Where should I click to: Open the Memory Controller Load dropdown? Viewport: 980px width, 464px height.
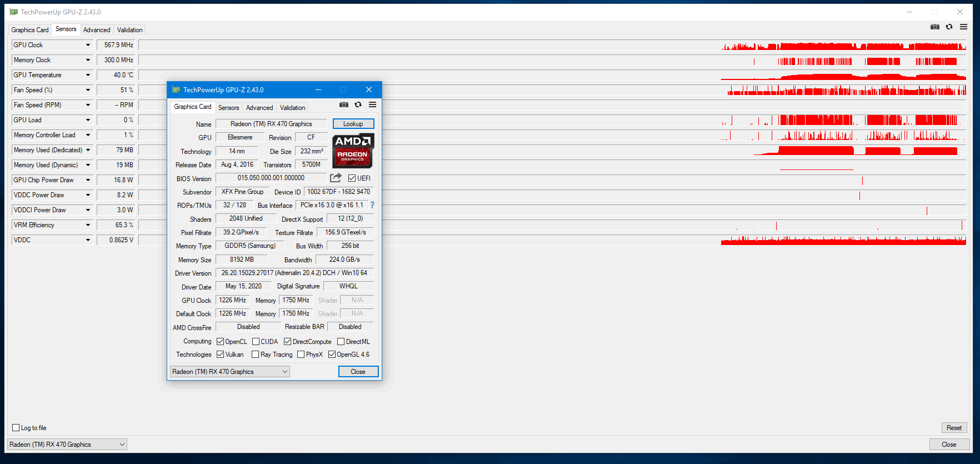[x=88, y=135]
